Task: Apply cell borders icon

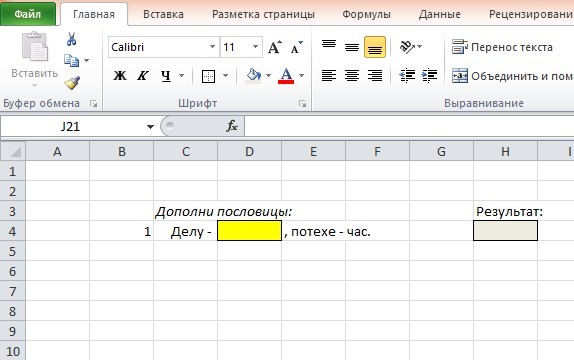Action: (x=208, y=76)
